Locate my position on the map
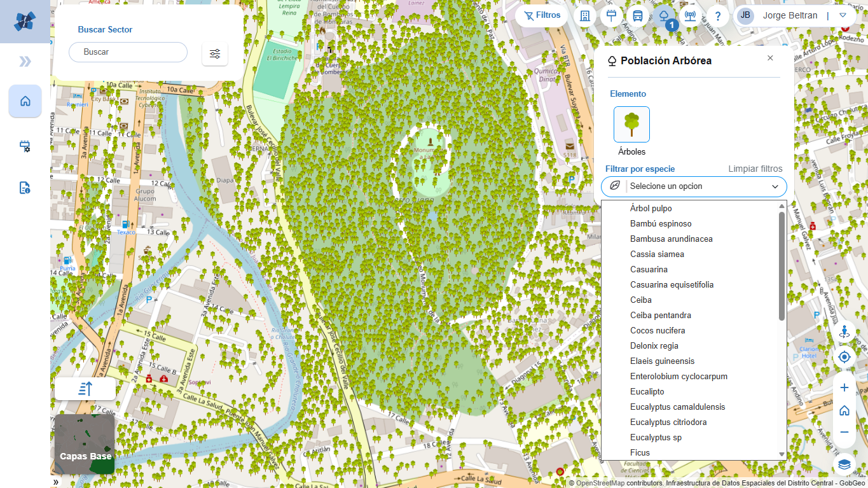Image resolution: width=868 pixels, height=488 pixels. (844, 357)
